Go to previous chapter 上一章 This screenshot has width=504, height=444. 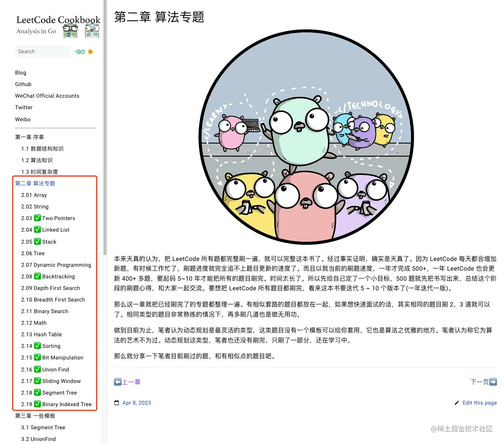coord(131,382)
